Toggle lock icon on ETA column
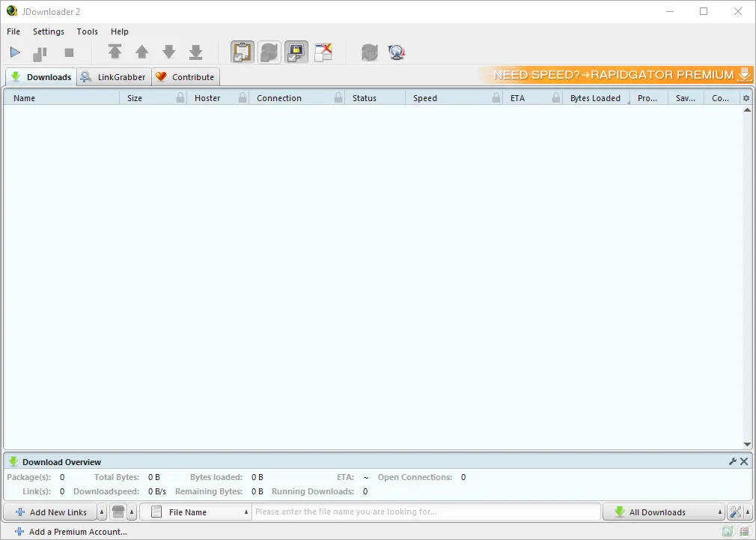Viewport: 756px width, 540px height. 556,98
